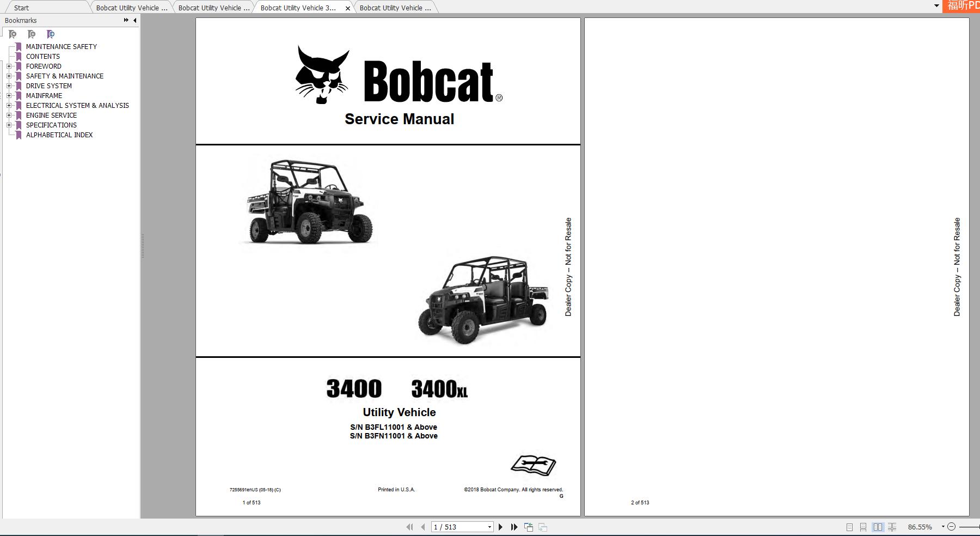Viewport: 980px width, 536px height.
Task: Go to the ALPHABETICAL INDEX section
Action: click(x=59, y=135)
